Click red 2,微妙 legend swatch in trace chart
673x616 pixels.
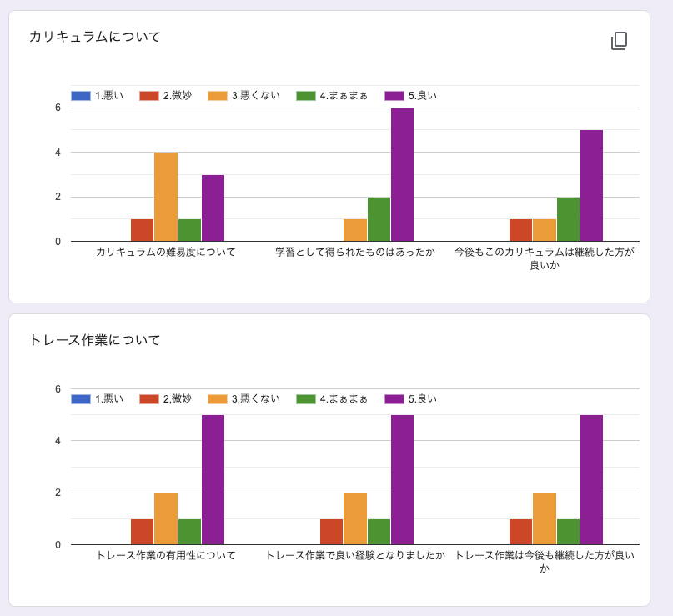coord(149,399)
